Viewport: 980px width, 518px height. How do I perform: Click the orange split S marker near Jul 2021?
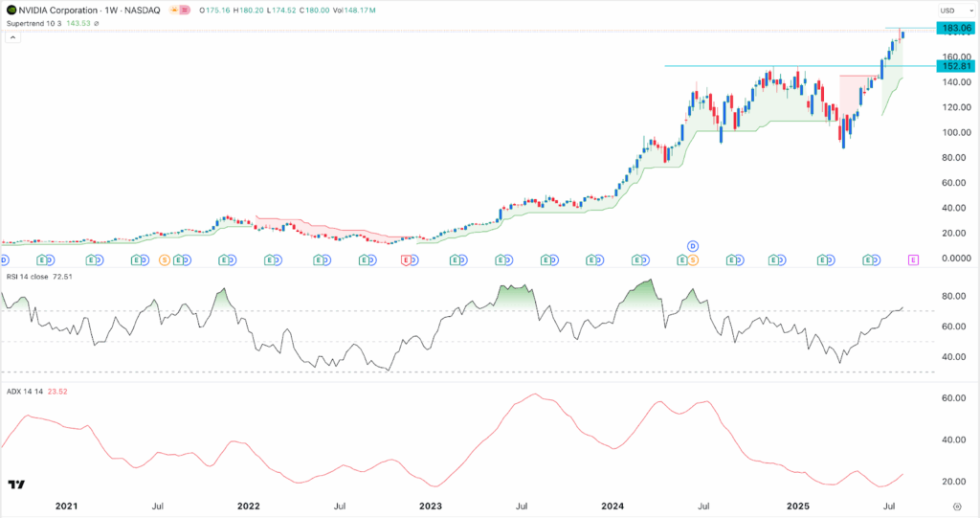165,259
